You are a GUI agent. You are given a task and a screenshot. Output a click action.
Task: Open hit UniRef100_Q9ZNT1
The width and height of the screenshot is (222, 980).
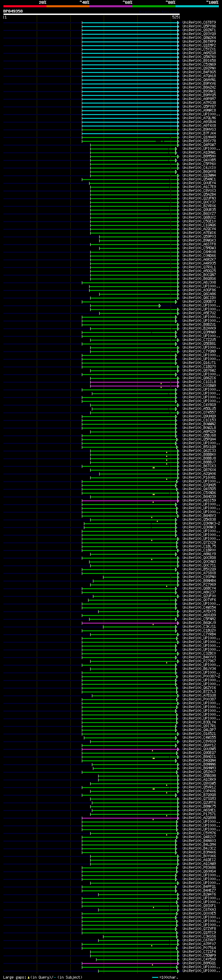(199, 30)
